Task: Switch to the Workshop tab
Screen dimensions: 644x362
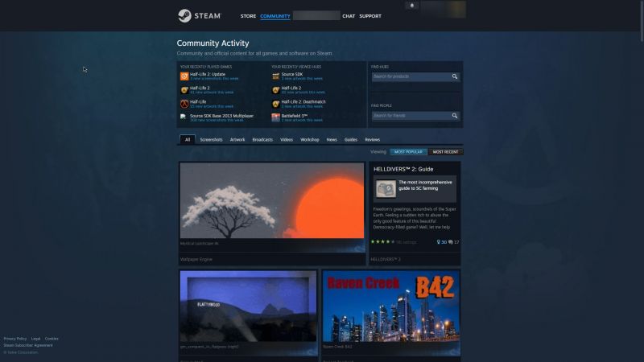Action: pos(310,139)
